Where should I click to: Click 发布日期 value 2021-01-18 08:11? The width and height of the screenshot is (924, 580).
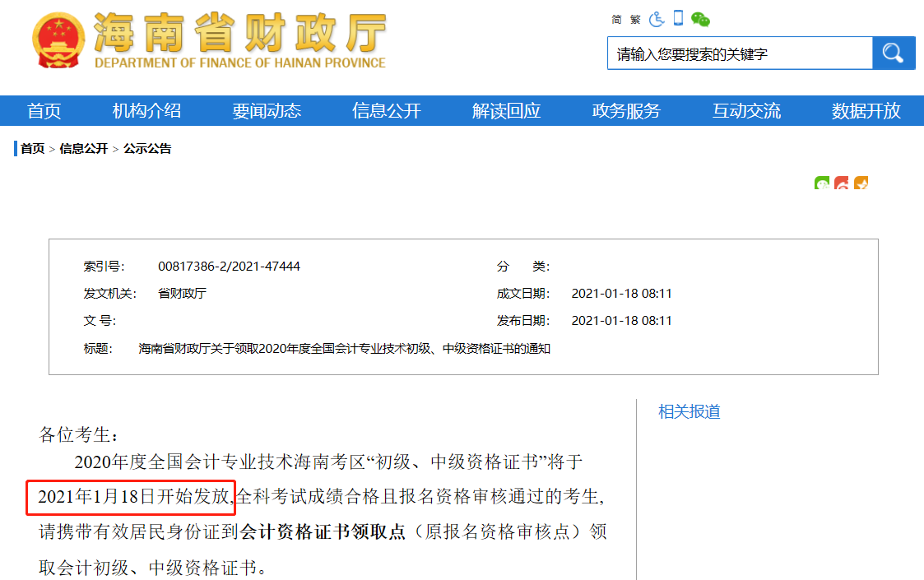point(621,321)
